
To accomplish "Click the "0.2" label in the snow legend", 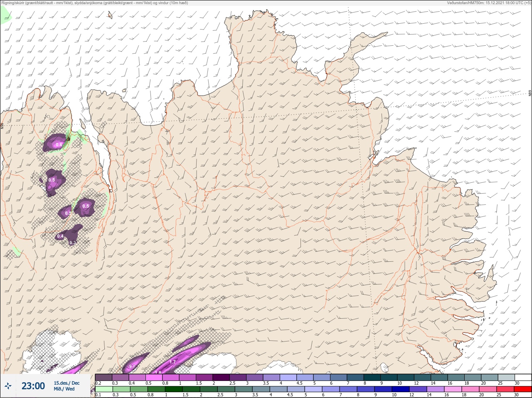I will point(98,383).
